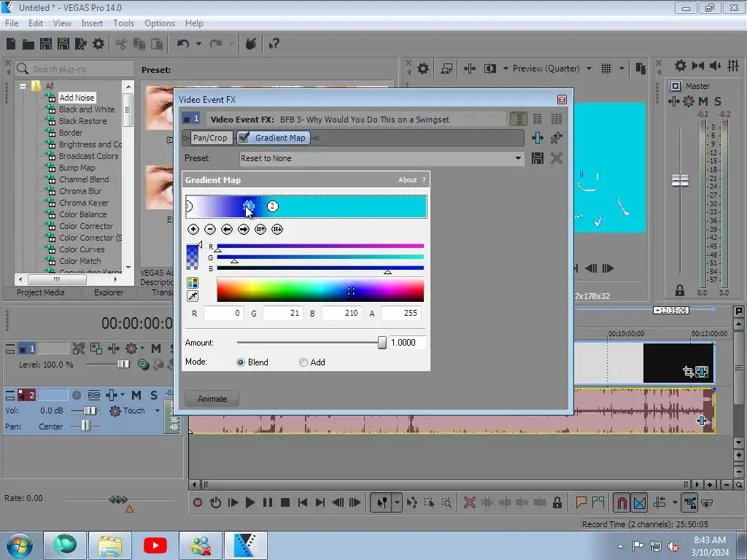Delete preset with the X icon

click(x=556, y=158)
